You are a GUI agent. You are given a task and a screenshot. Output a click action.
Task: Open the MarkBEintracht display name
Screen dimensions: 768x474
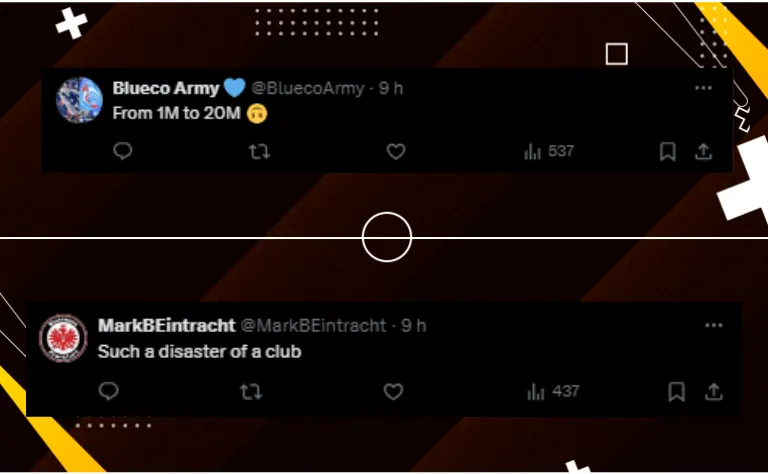[x=167, y=326]
